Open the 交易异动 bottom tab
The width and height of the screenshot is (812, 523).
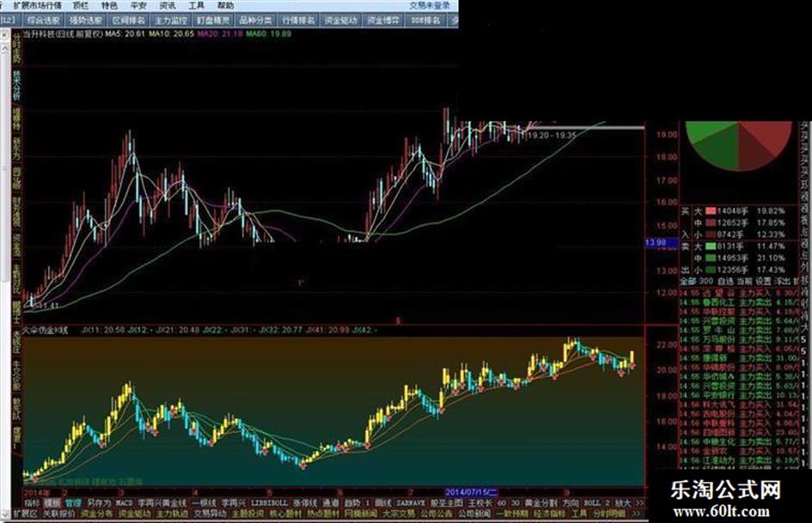click(x=210, y=514)
